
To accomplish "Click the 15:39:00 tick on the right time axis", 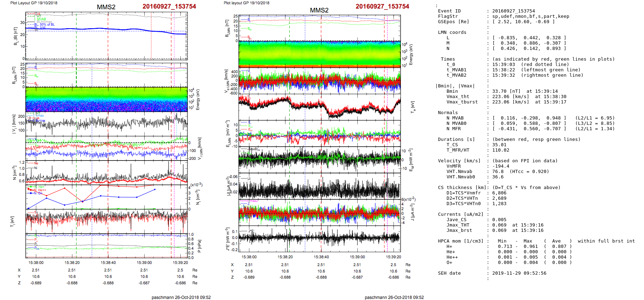I will [357, 257].
